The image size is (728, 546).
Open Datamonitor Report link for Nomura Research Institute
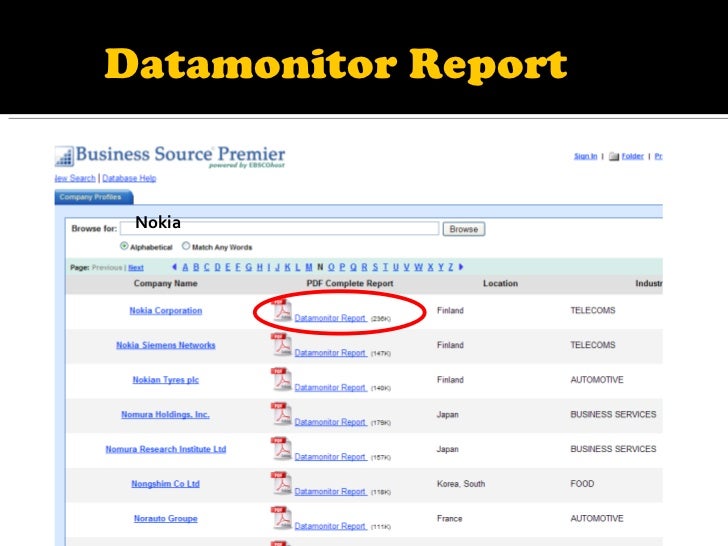331,457
